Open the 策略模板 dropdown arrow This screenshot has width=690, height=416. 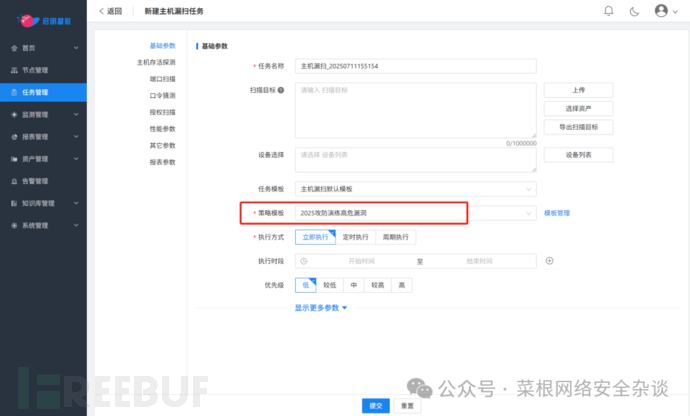529,214
